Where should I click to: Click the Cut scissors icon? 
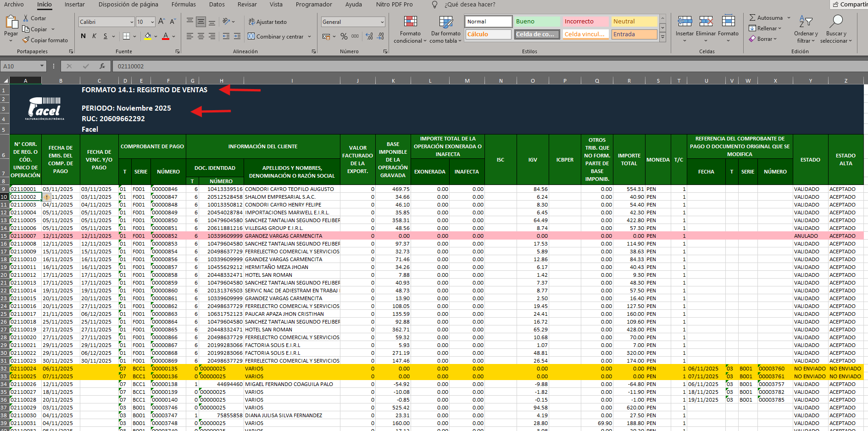[26, 18]
